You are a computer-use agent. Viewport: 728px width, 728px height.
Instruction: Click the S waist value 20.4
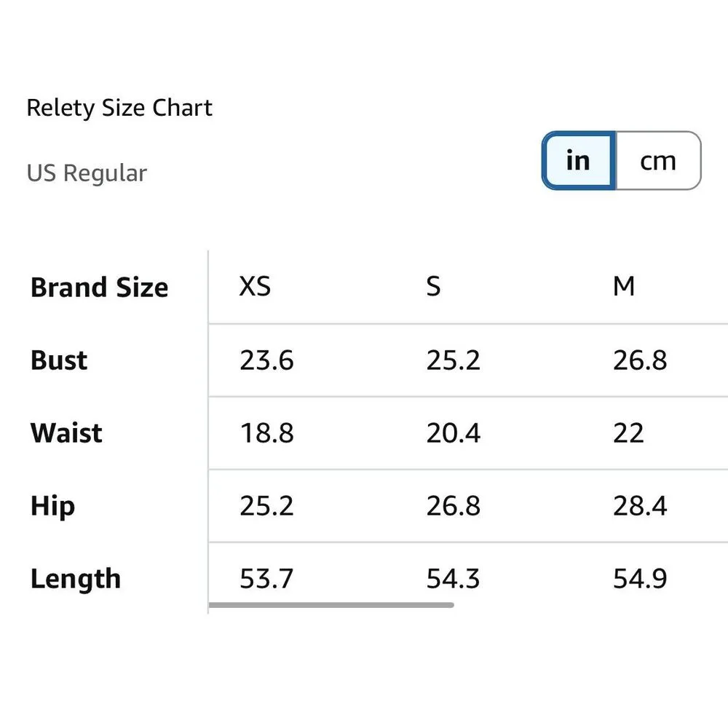[454, 433]
